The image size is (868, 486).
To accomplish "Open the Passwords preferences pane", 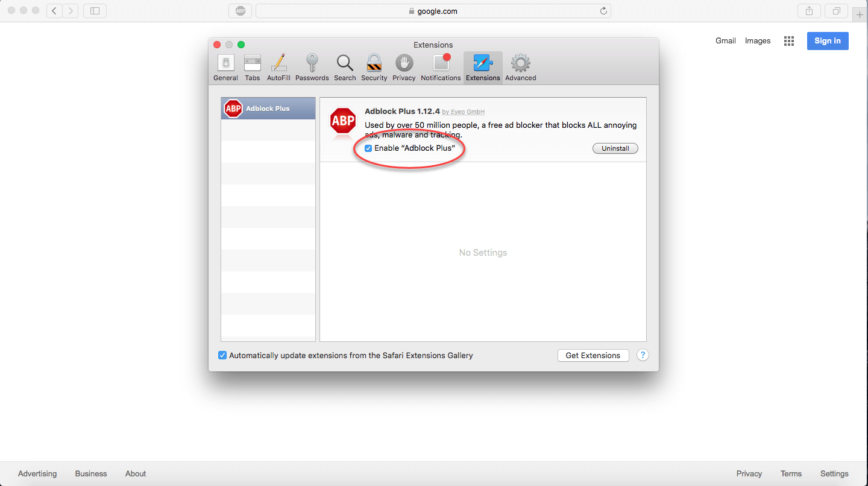I will [x=312, y=68].
